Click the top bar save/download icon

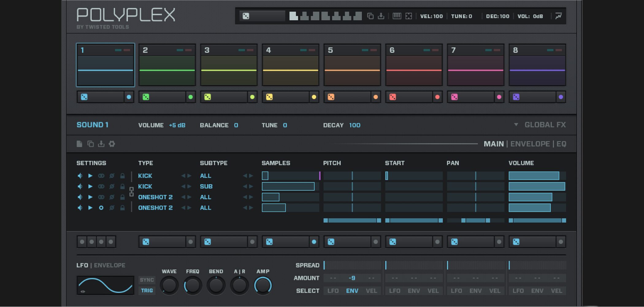point(381,16)
